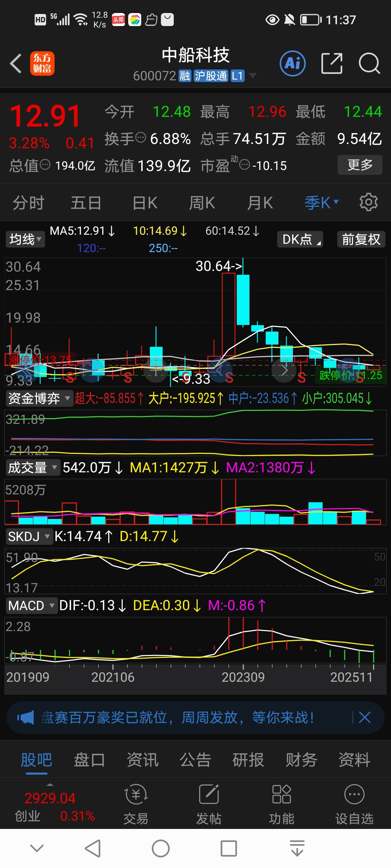
Task: Tap the 中船科技 stock title
Action: pyautogui.click(x=195, y=55)
